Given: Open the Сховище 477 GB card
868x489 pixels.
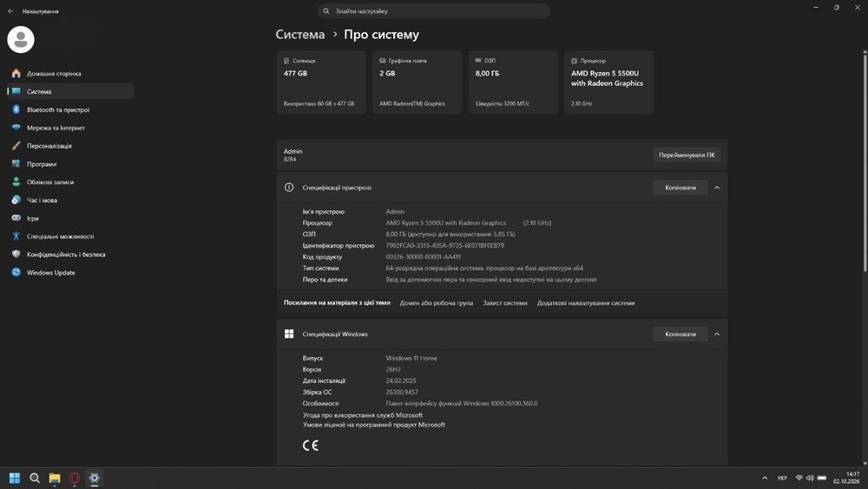Looking at the screenshot, I should [x=321, y=83].
